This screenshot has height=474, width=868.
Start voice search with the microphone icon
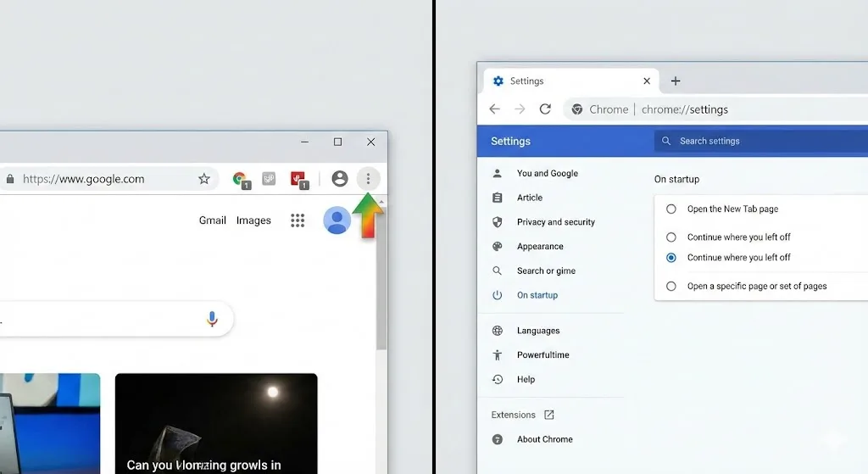pos(212,319)
